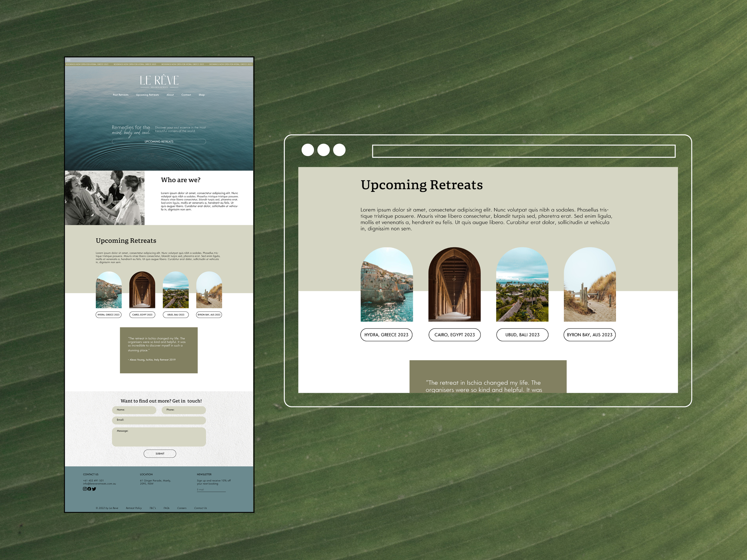Focus the Phone field in the contact form
747x560 pixels.
184,410
